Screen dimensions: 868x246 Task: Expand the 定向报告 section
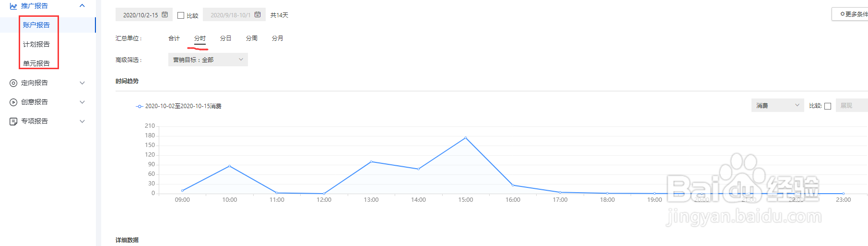click(x=82, y=83)
